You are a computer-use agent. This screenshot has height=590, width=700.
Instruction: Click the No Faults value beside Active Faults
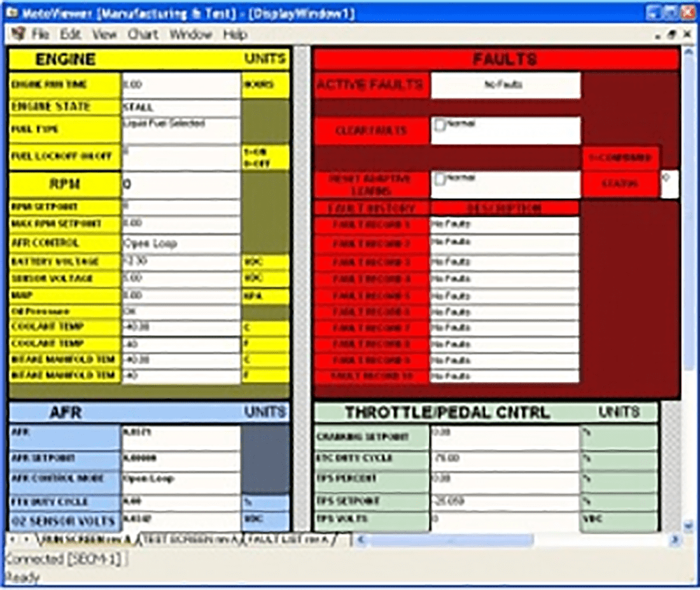(x=505, y=85)
